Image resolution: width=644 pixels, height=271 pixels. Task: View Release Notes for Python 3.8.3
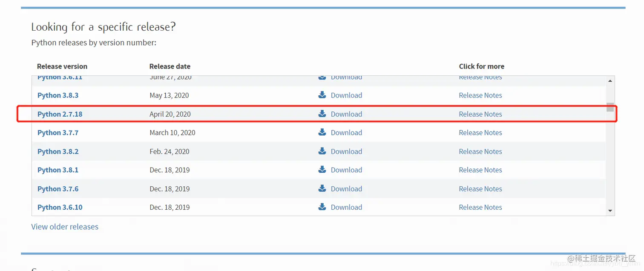pyautogui.click(x=480, y=95)
